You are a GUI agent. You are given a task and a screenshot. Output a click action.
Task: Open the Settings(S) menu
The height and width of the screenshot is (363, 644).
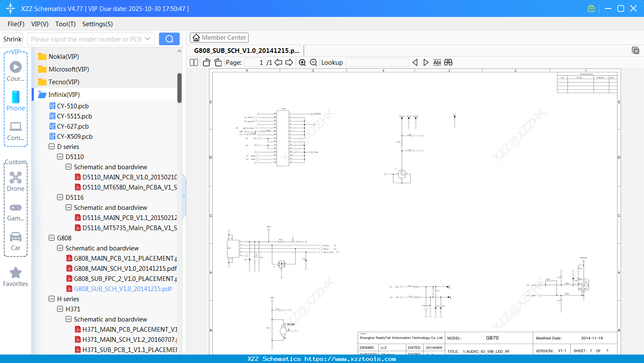97,24
